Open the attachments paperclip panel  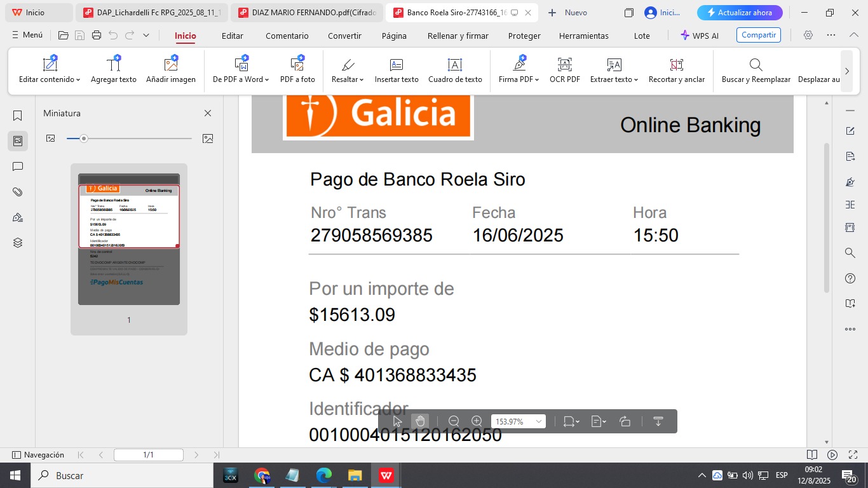click(x=18, y=192)
